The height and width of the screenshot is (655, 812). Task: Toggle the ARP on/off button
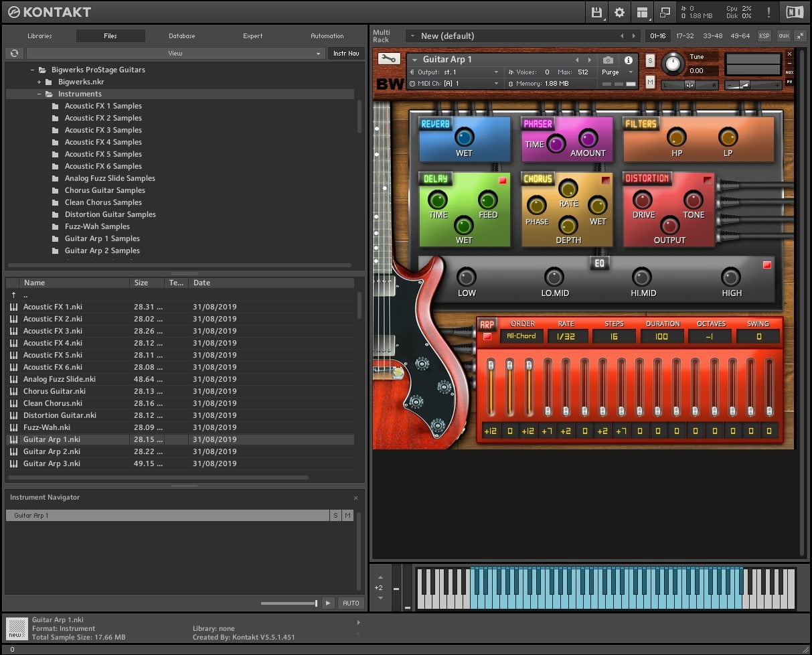487,337
